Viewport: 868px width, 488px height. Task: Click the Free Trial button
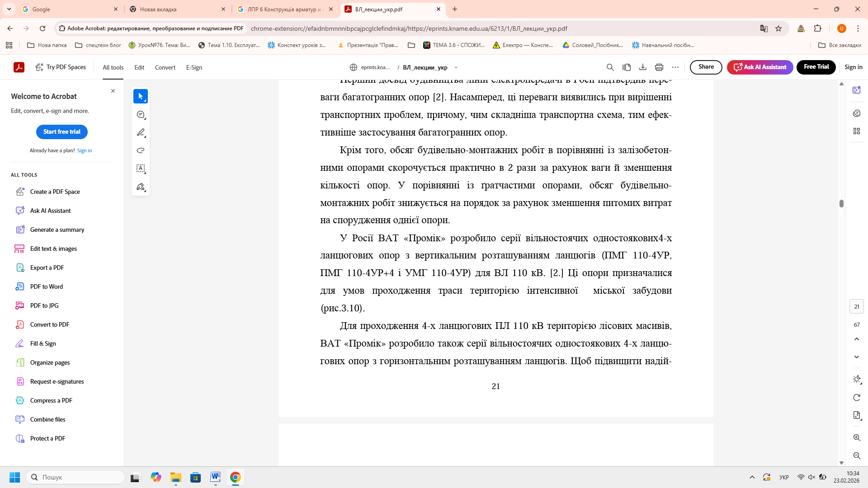[816, 67]
